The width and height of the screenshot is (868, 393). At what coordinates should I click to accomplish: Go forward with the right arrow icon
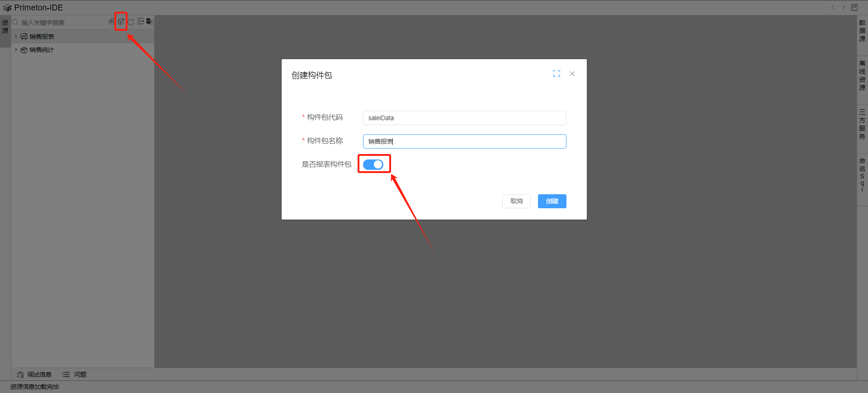click(843, 7)
